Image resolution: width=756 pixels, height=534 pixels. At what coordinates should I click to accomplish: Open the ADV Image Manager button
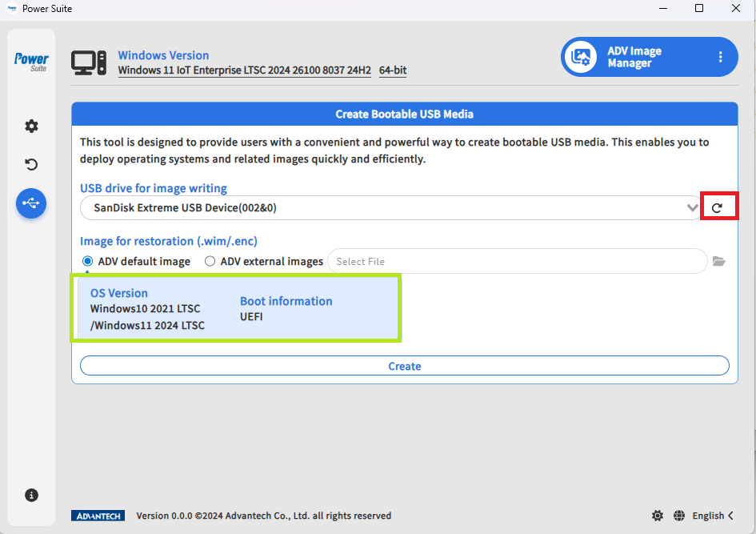point(649,57)
